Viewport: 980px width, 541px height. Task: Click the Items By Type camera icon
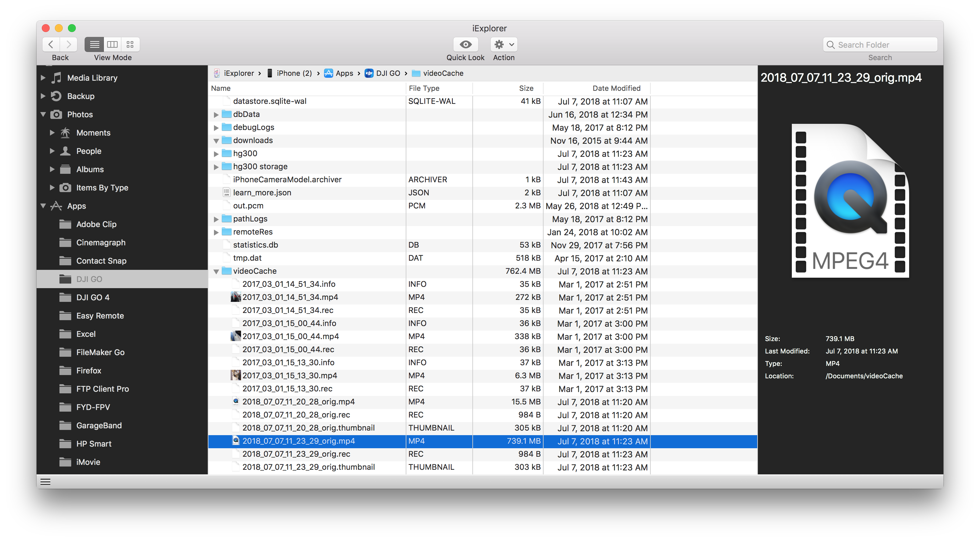click(65, 187)
